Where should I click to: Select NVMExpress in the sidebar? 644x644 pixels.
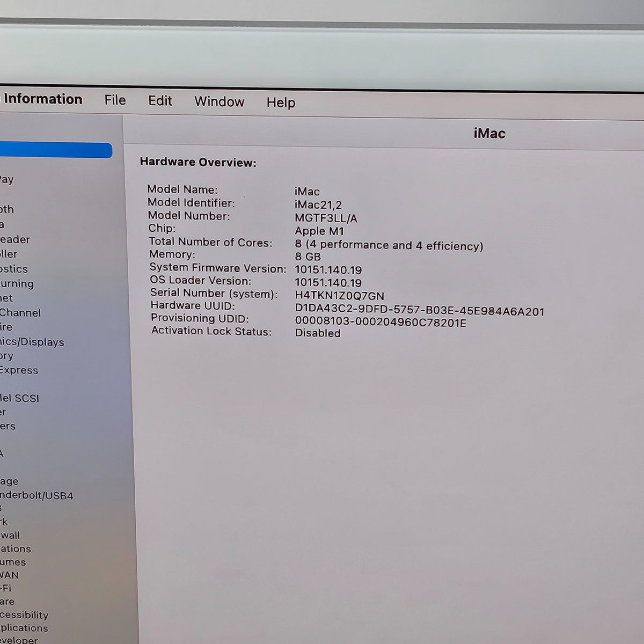(x=19, y=370)
